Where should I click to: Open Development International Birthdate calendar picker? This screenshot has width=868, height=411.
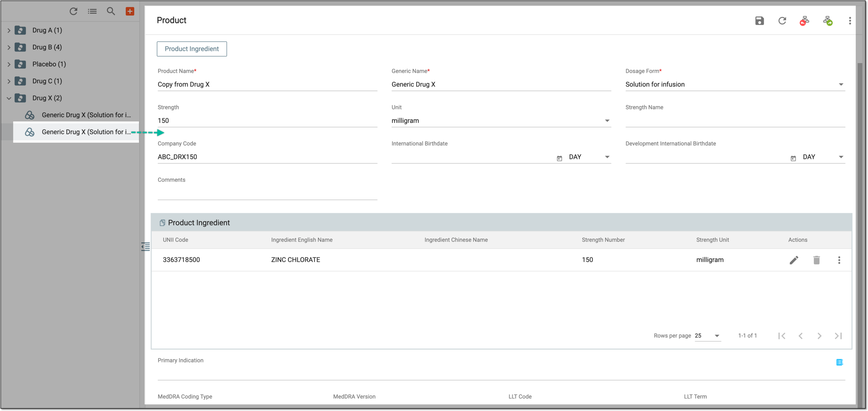coord(793,158)
